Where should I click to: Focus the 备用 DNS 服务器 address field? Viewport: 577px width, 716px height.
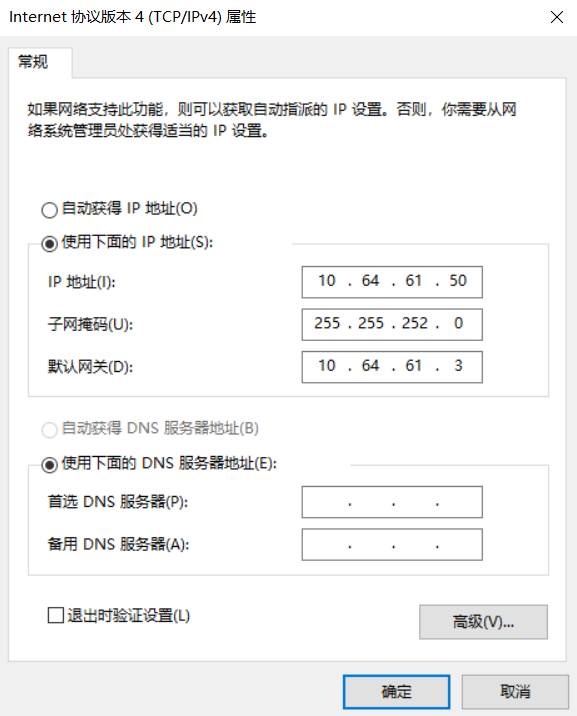392,544
